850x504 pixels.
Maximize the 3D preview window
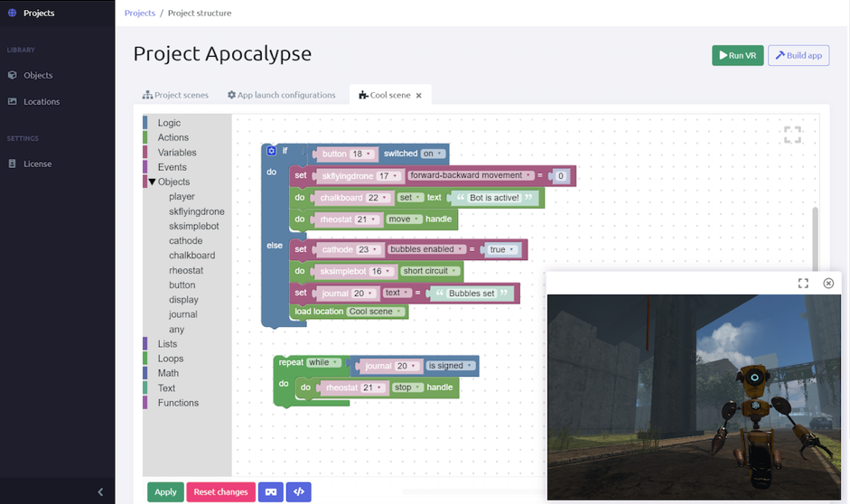[803, 284]
